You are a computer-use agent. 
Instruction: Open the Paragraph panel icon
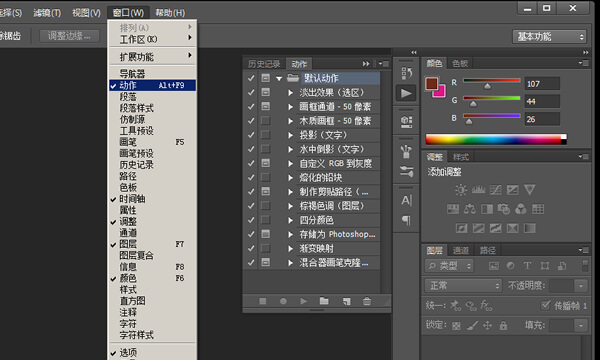[x=406, y=220]
